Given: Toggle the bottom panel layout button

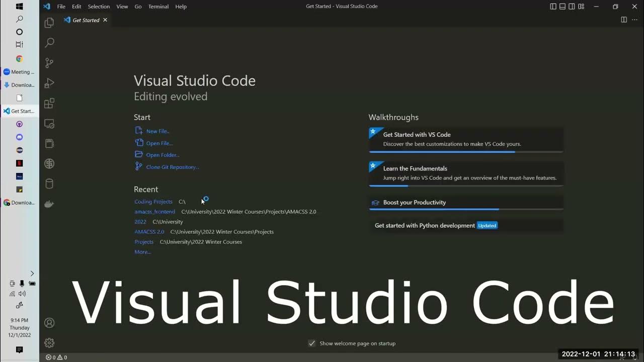Looking at the screenshot, I should click(x=562, y=7).
